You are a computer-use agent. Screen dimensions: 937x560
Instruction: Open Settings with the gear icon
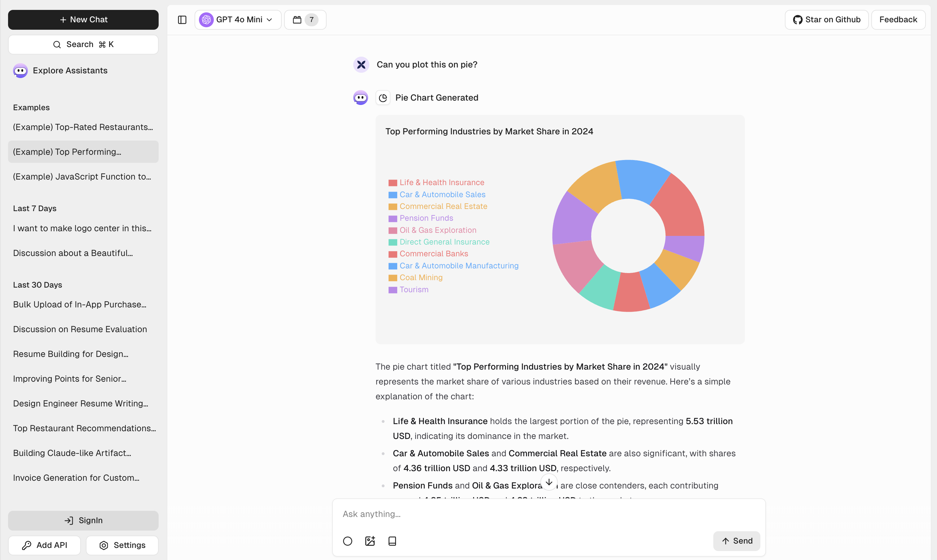122,545
